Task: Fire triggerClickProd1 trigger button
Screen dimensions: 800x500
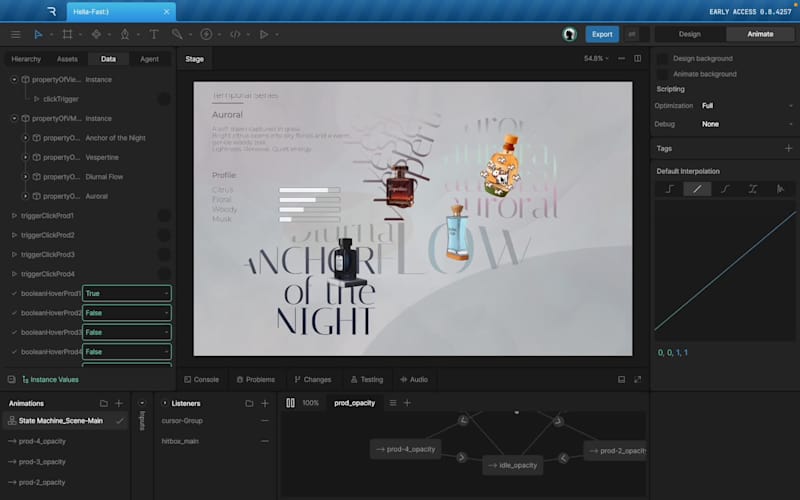Action: (164, 216)
